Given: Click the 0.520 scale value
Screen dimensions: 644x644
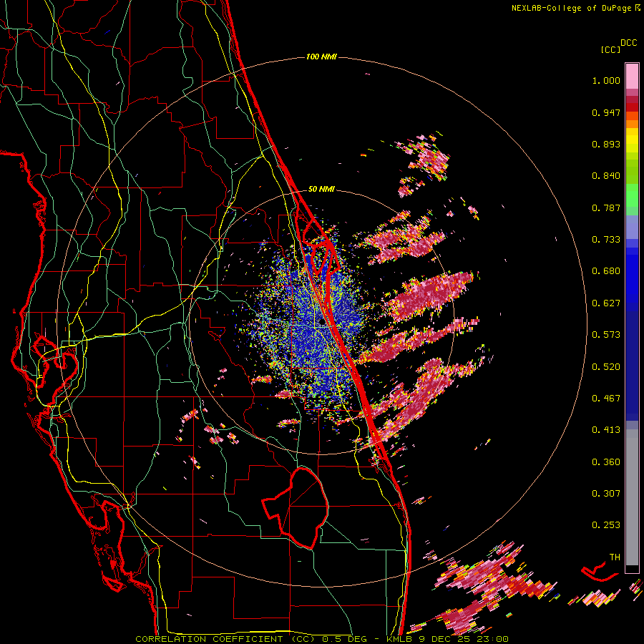Looking at the screenshot, I should (x=606, y=367).
